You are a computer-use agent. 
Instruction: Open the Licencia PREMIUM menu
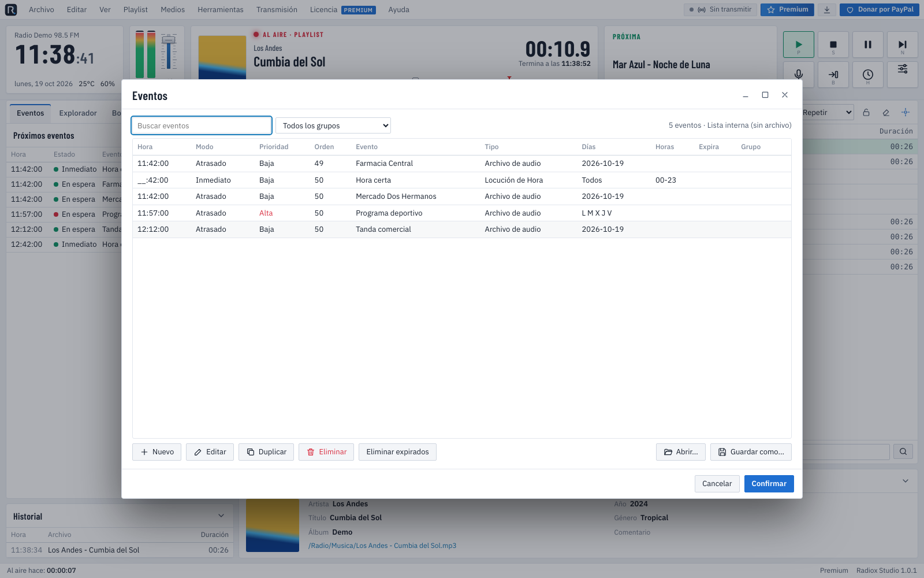pyautogui.click(x=342, y=10)
